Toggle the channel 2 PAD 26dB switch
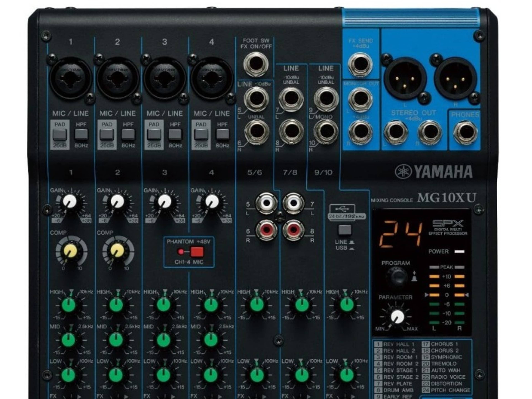This screenshot has width=532, height=399. (107, 135)
